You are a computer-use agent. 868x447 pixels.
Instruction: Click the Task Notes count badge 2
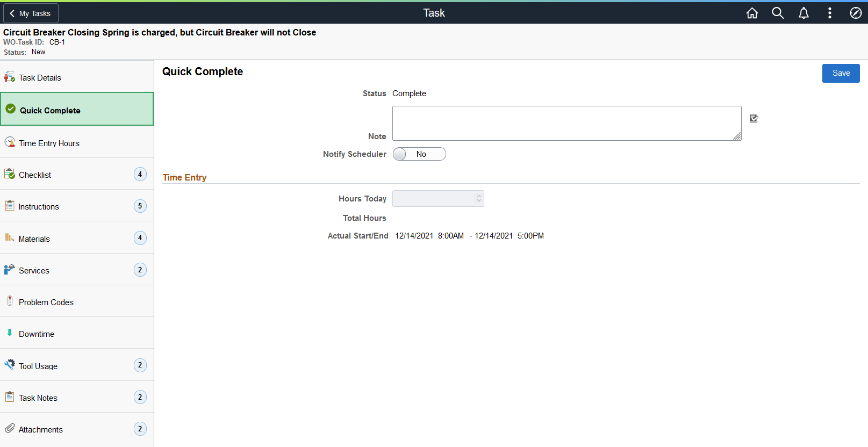click(140, 397)
